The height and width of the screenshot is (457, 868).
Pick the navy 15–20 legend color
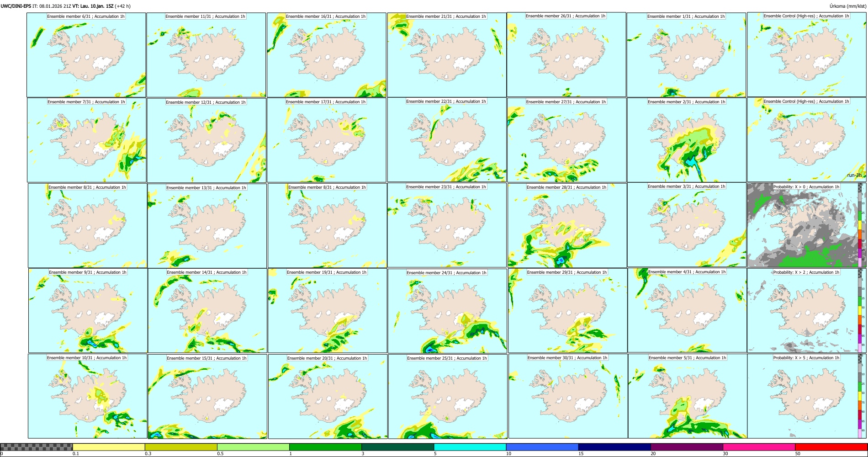614,447
